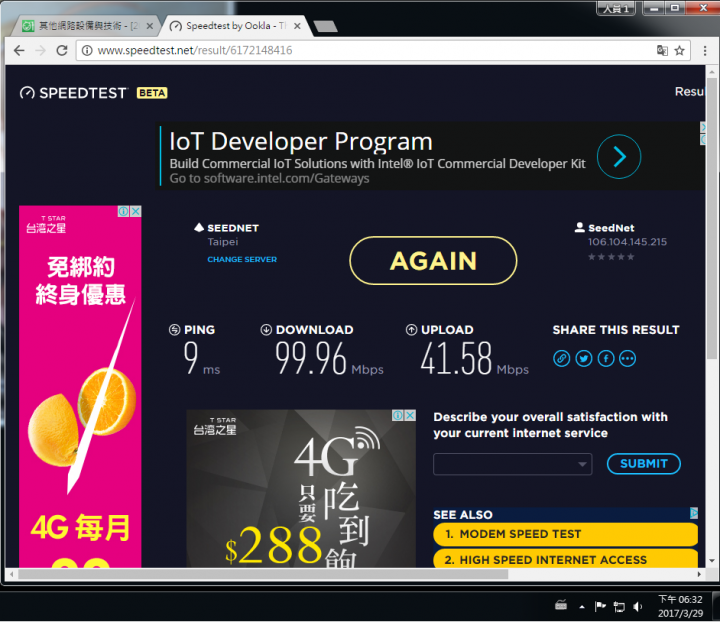Viewport: 720px width, 622px height.
Task: Click the browser forward arrow
Action: click(x=40, y=50)
